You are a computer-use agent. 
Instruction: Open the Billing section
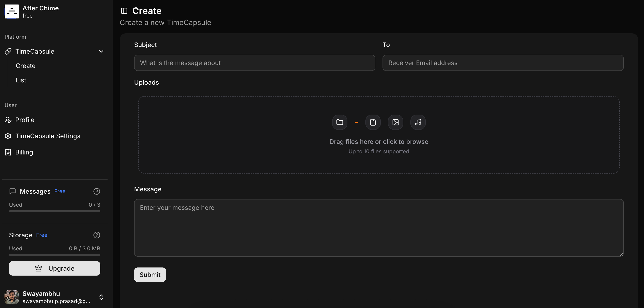tap(24, 152)
